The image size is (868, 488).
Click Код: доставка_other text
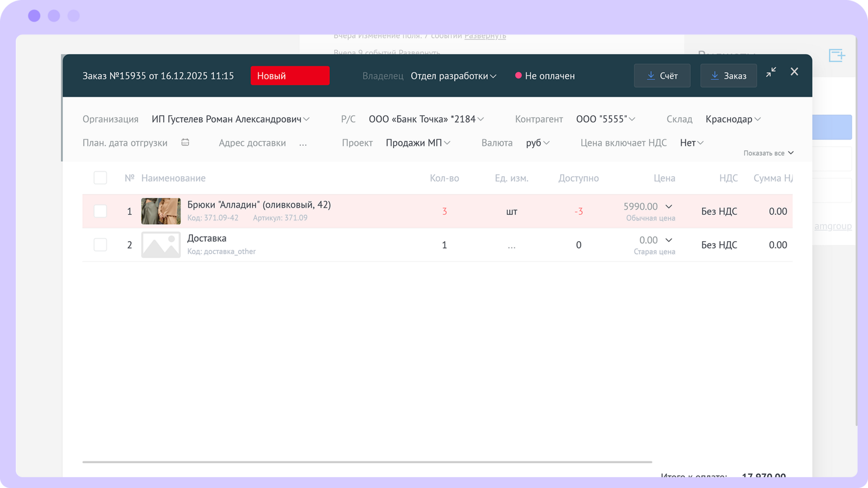coord(221,251)
